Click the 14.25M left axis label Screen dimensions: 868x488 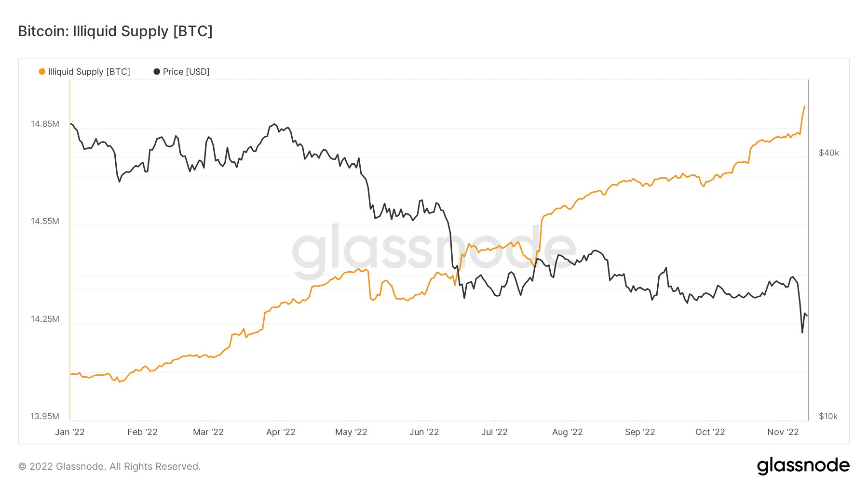click(45, 319)
